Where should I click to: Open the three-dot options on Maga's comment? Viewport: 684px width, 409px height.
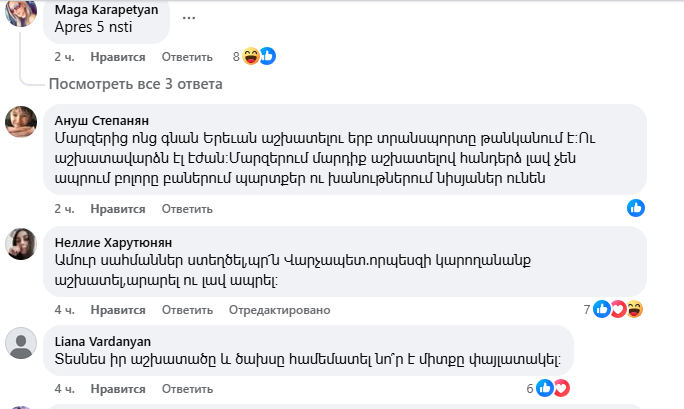[x=189, y=16]
